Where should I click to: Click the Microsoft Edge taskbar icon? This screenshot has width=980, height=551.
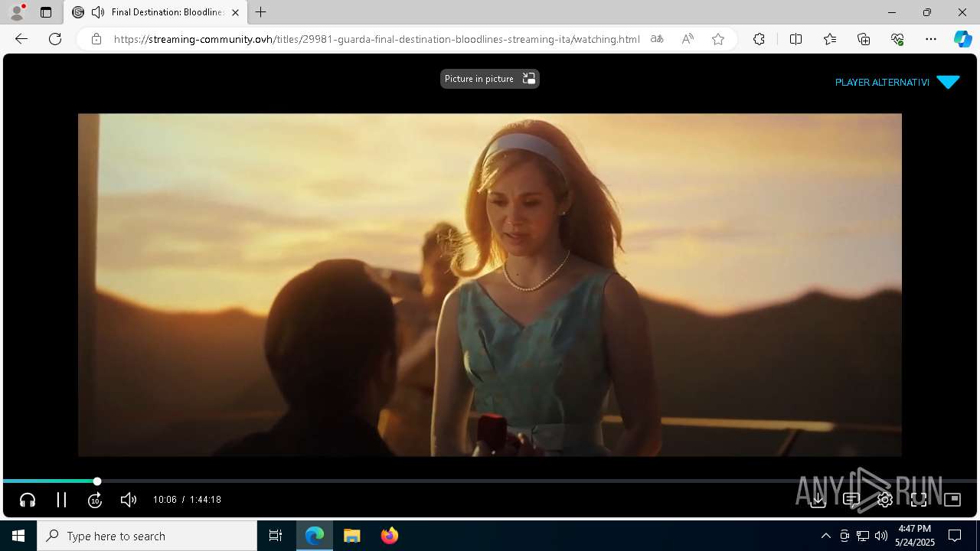[x=315, y=536]
